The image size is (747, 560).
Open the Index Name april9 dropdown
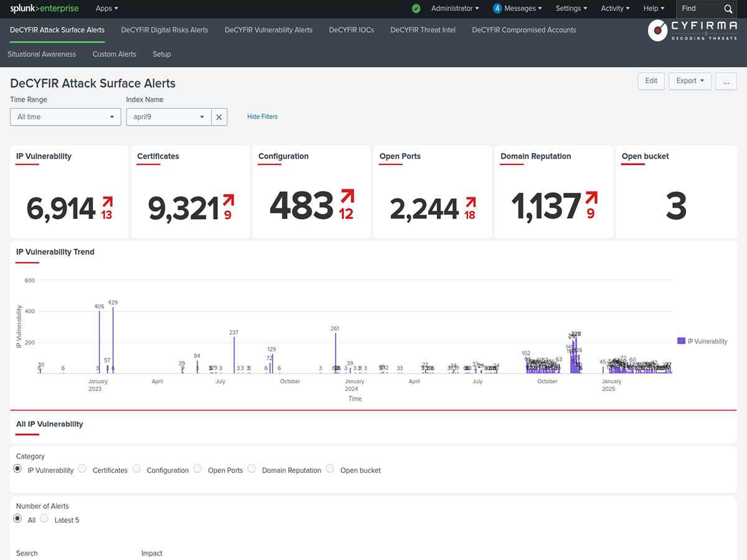[x=169, y=117]
